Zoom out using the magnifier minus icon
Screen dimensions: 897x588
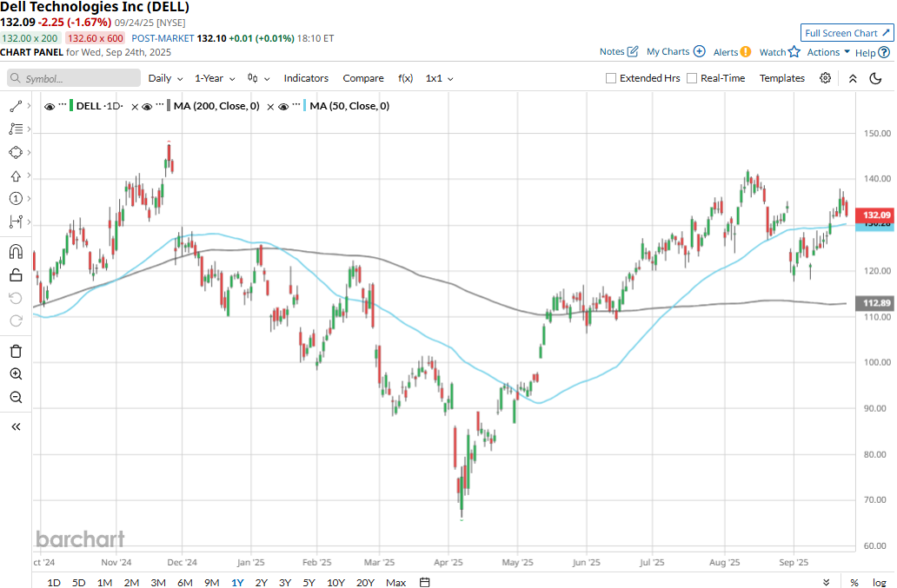tap(15, 398)
